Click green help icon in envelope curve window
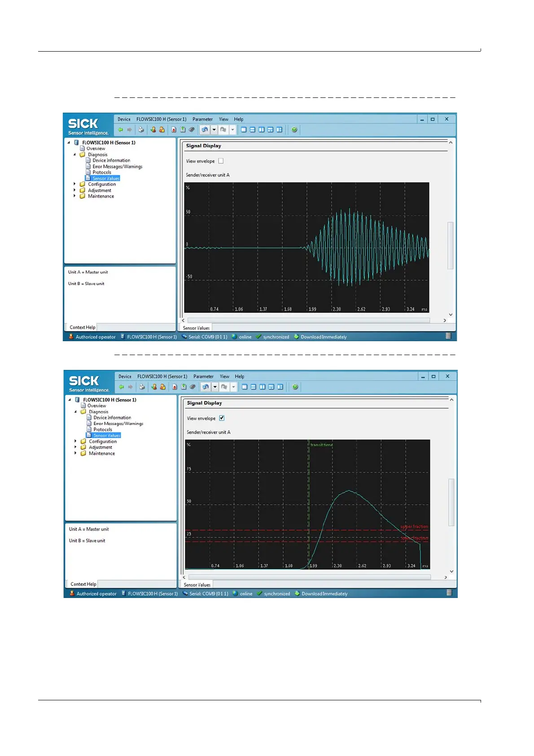This screenshot has width=534, height=756. 295,387
